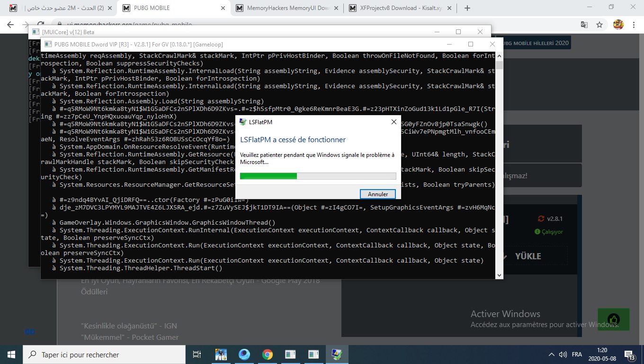Open the LSFlatPM icon on the taskbar
Image resolution: width=644 pixels, height=364 pixels.
pyautogui.click(x=337, y=355)
